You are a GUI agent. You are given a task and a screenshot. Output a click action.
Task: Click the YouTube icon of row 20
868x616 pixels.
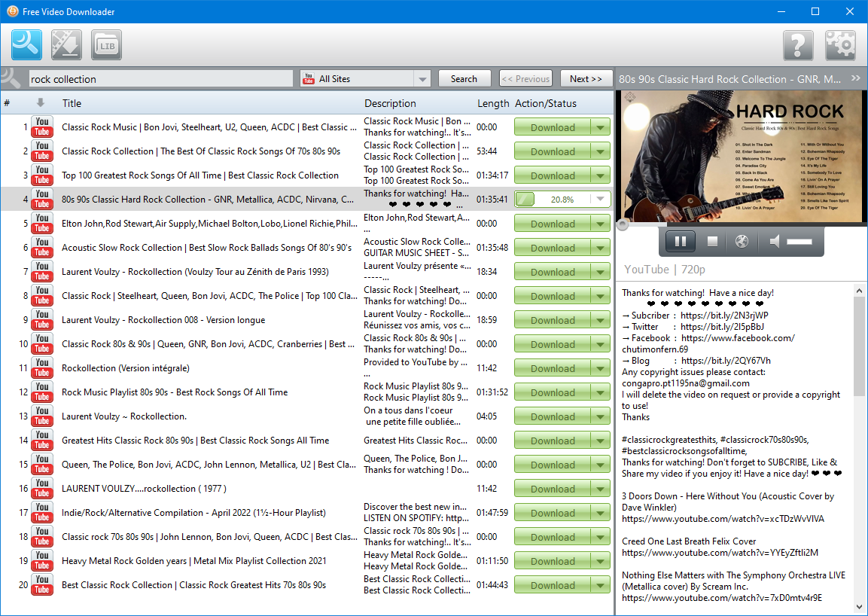42,585
